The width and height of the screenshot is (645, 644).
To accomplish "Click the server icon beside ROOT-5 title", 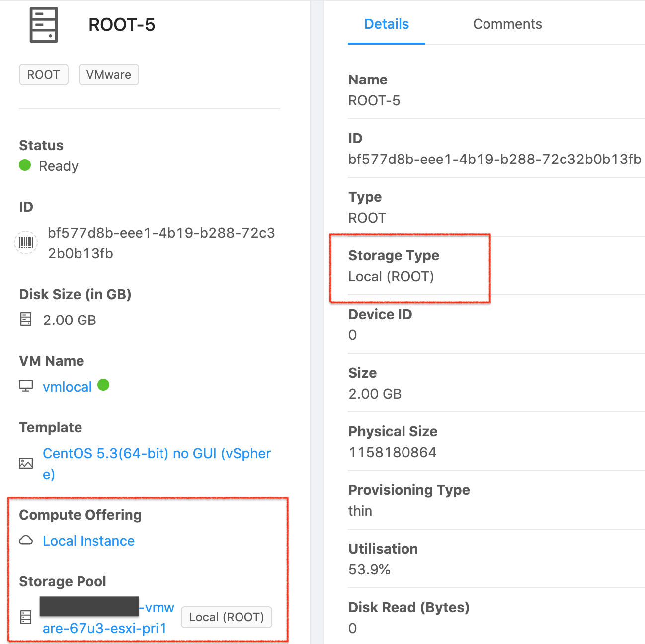I will point(43,24).
